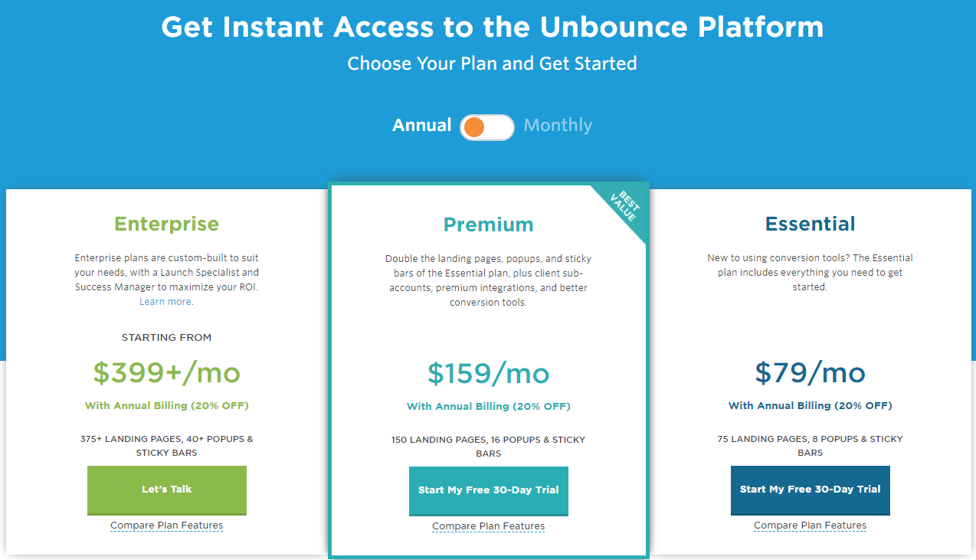Click the Premium plan heading
This screenshot has height=560, width=976.
pyautogui.click(x=489, y=224)
